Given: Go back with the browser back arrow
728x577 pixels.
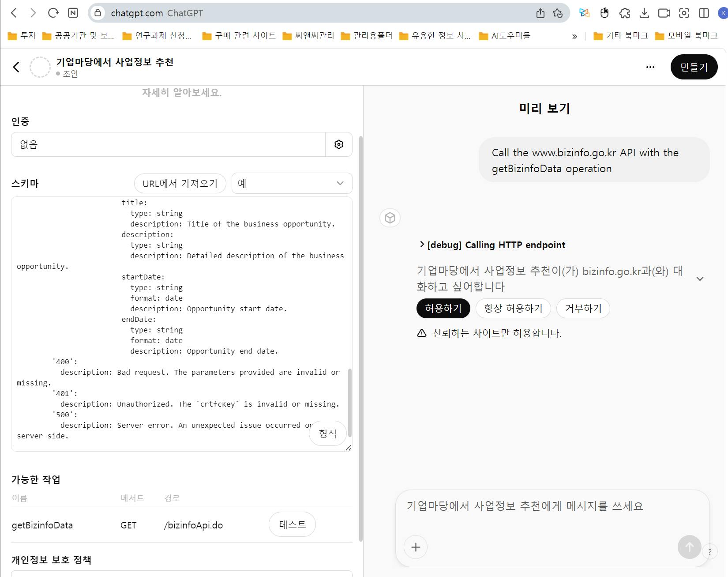Looking at the screenshot, I should tap(14, 13).
